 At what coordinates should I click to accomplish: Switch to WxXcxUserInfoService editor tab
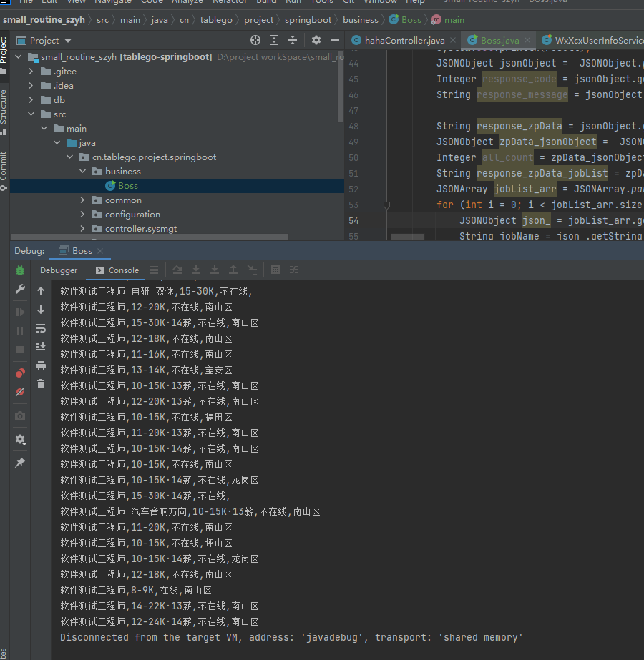click(592, 41)
